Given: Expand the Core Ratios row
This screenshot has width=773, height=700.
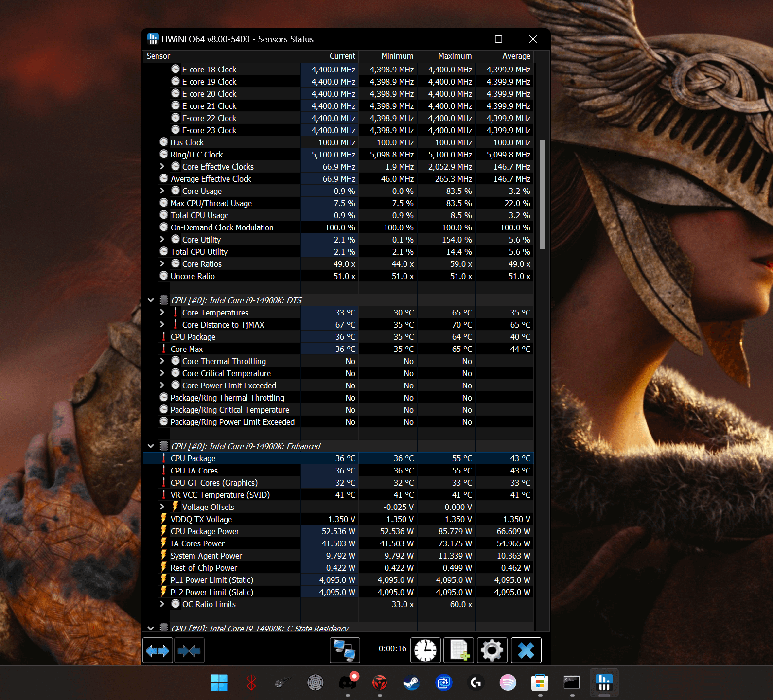Looking at the screenshot, I should tap(162, 263).
